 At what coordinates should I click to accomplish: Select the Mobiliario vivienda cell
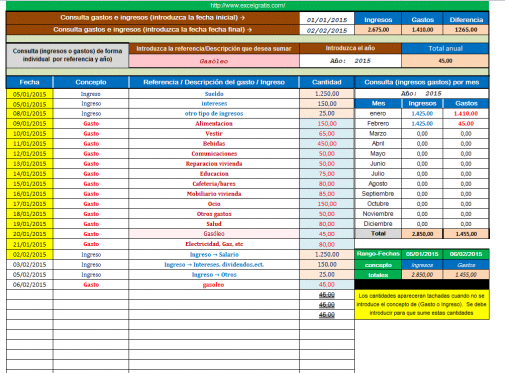pyautogui.click(x=214, y=194)
